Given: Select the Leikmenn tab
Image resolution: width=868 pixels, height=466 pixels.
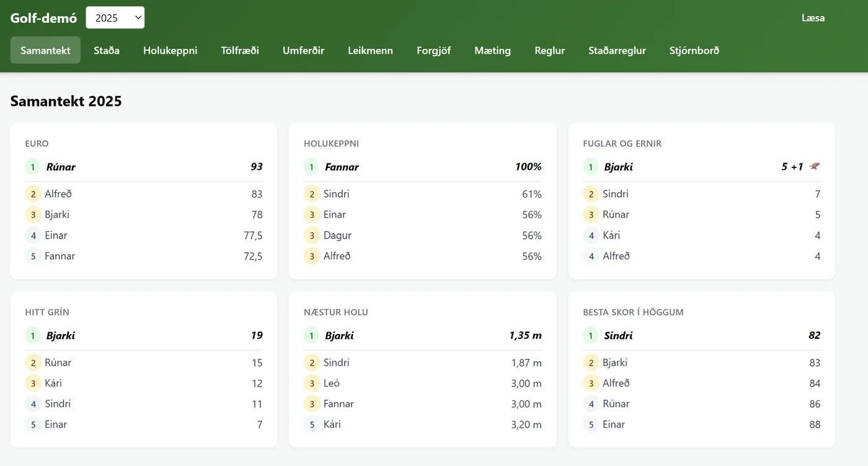Looking at the screenshot, I should click(370, 50).
